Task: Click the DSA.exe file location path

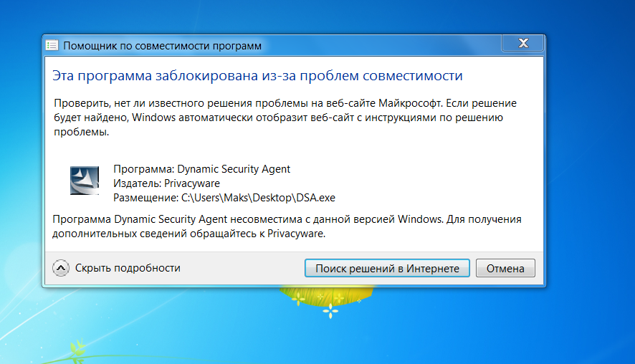Action: pyautogui.click(x=224, y=198)
